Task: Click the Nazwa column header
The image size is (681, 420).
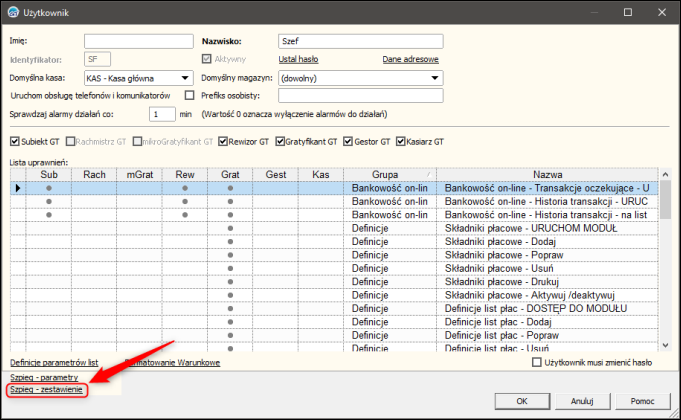Action: pos(547,174)
